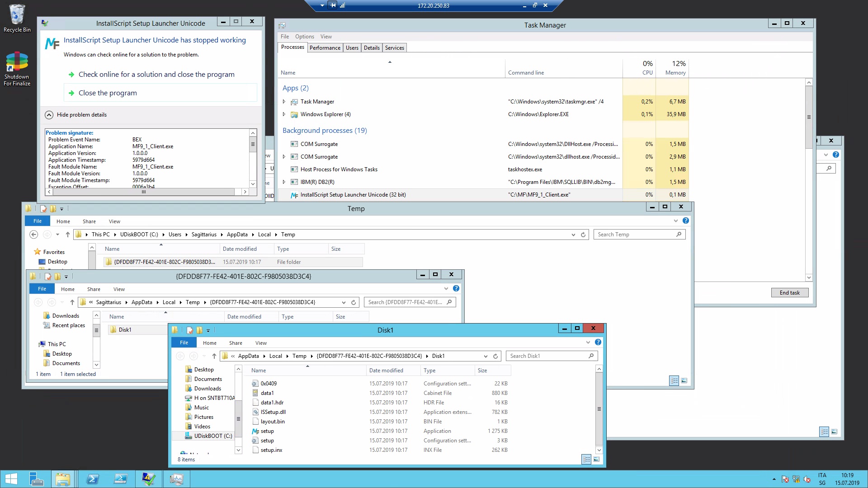Image resolution: width=868 pixels, height=488 pixels.
Task: Open the File menu in the Temp window
Action: click(x=38, y=221)
